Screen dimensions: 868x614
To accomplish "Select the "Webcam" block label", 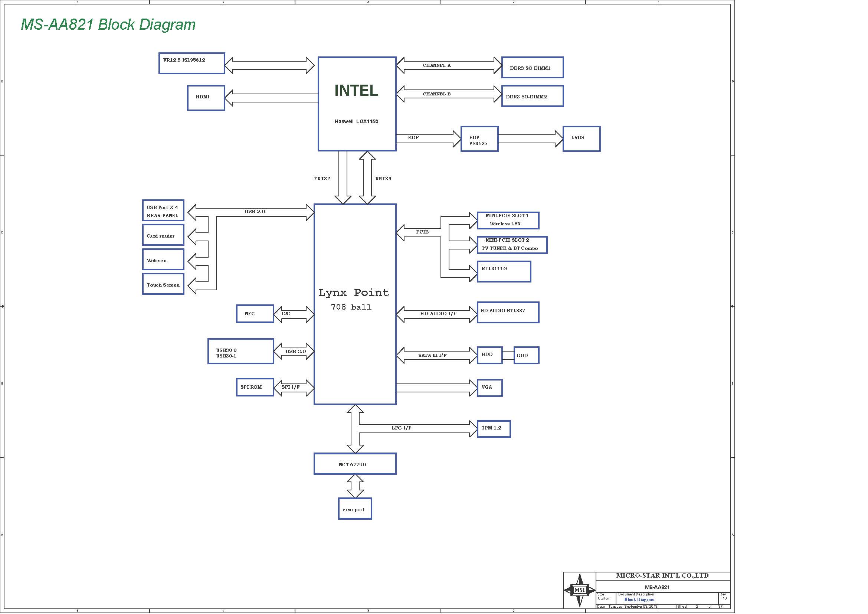I will click(157, 261).
